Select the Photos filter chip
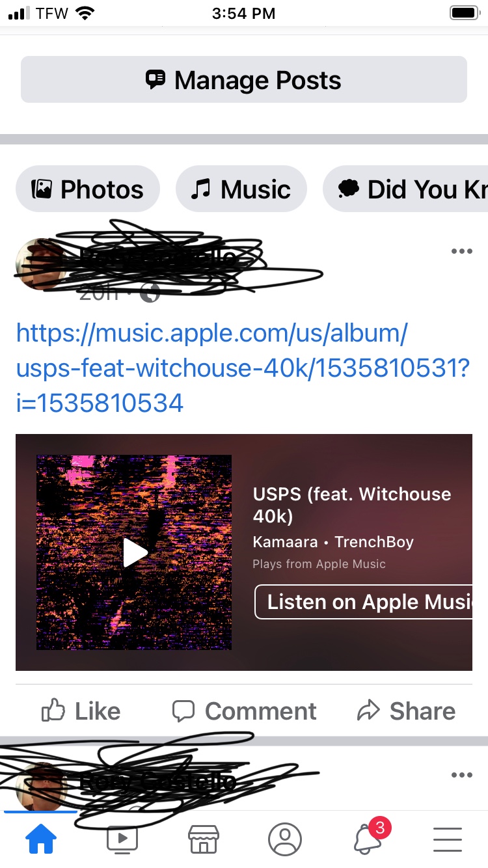The width and height of the screenshot is (488, 868). click(x=88, y=189)
